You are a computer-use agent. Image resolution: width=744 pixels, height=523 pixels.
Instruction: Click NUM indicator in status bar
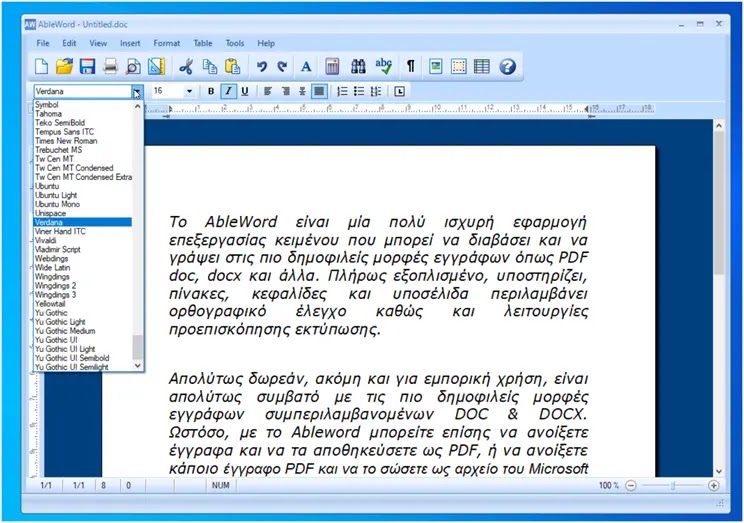(x=221, y=486)
